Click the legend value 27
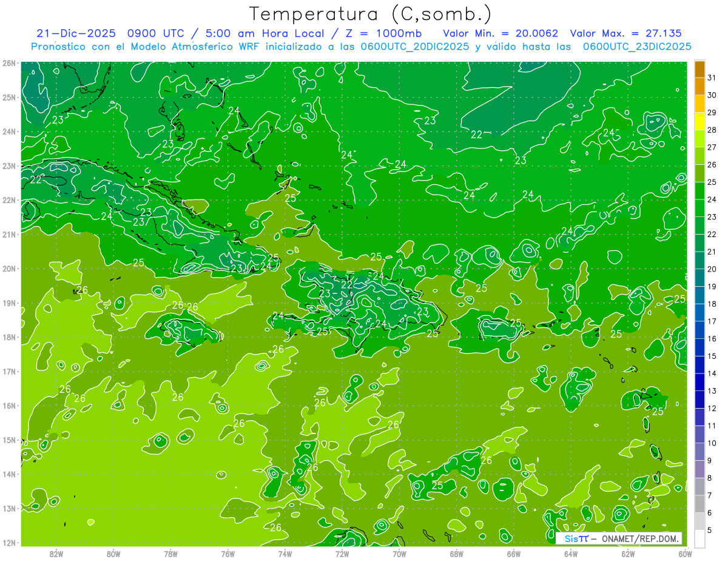Image resolution: width=728 pixels, height=562 pixels. 712,147
